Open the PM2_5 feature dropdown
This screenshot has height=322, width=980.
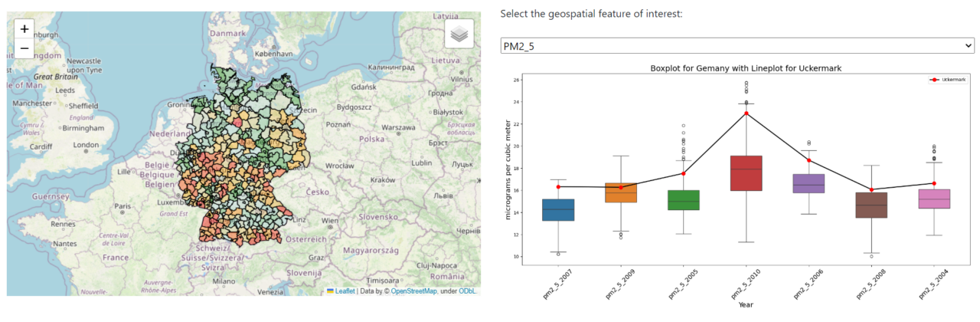tap(737, 47)
